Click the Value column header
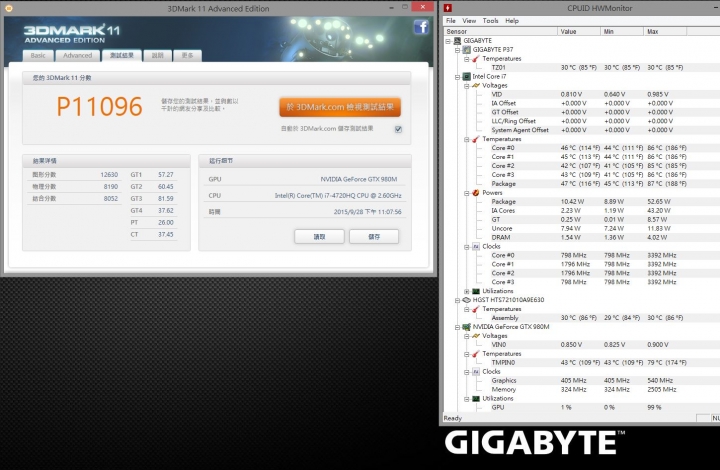The width and height of the screenshot is (720, 470). 579,31
